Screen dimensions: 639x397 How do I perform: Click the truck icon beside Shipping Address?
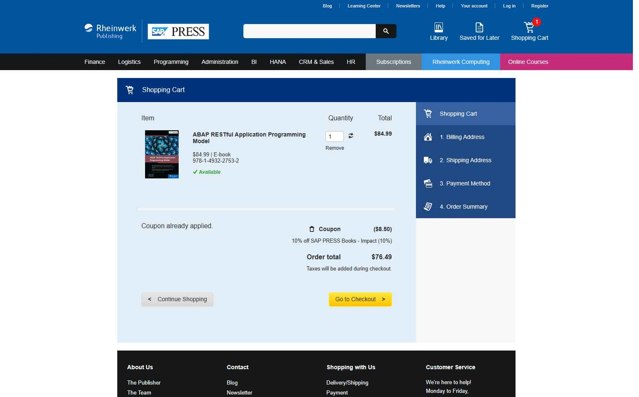click(428, 160)
